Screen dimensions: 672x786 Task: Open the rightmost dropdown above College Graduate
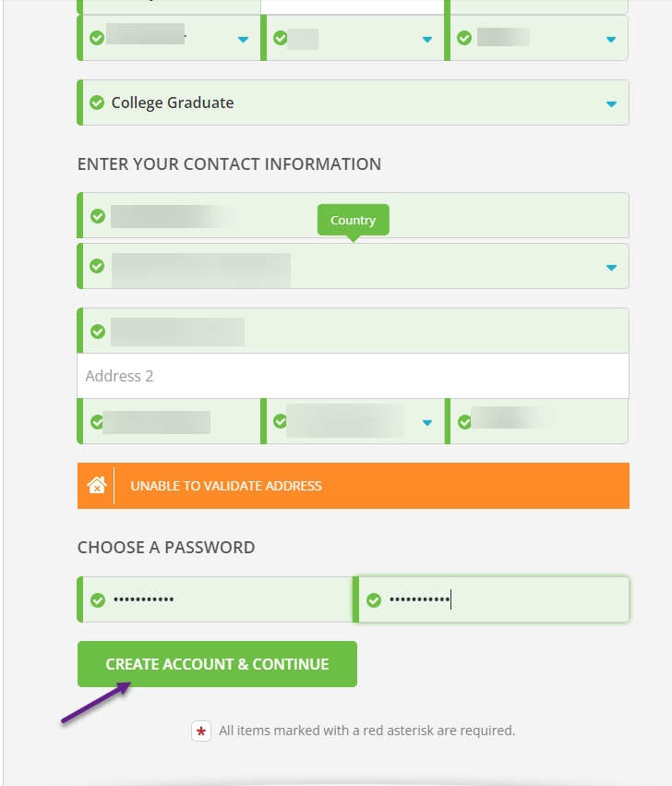(x=611, y=39)
